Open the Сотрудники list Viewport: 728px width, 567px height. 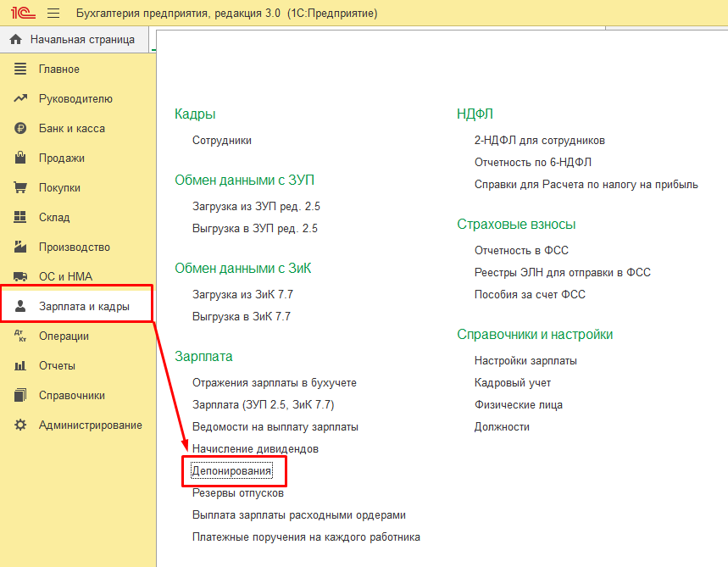tap(222, 141)
